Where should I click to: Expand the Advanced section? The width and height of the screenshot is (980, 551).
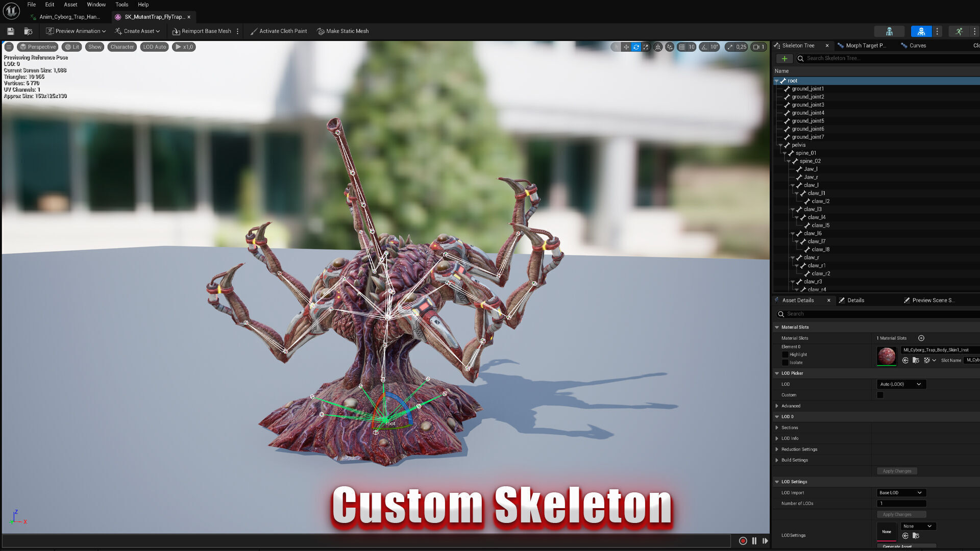click(x=777, y=406)
